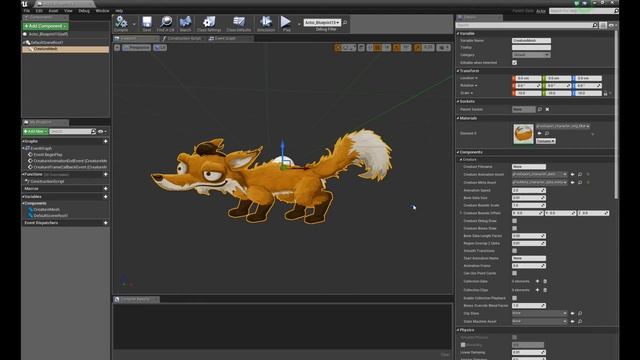
Task: Enable Collection Playback checkbox
Action: 514,298
